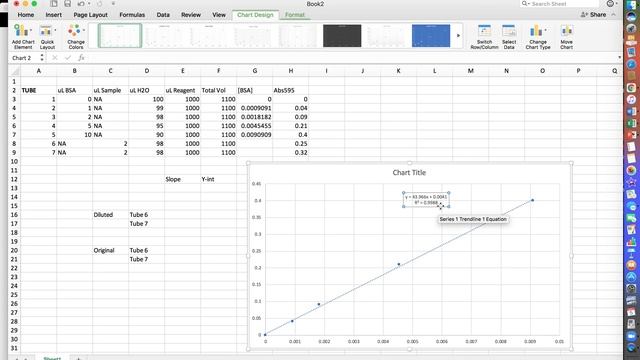Select the Original label cell
This screenshot has width=640, height=360.
click(110, 250)
